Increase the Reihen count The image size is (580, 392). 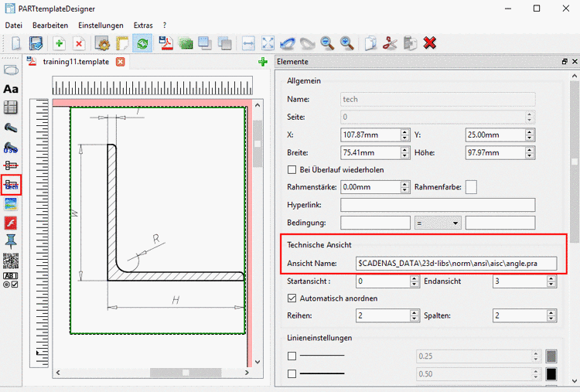415,313
